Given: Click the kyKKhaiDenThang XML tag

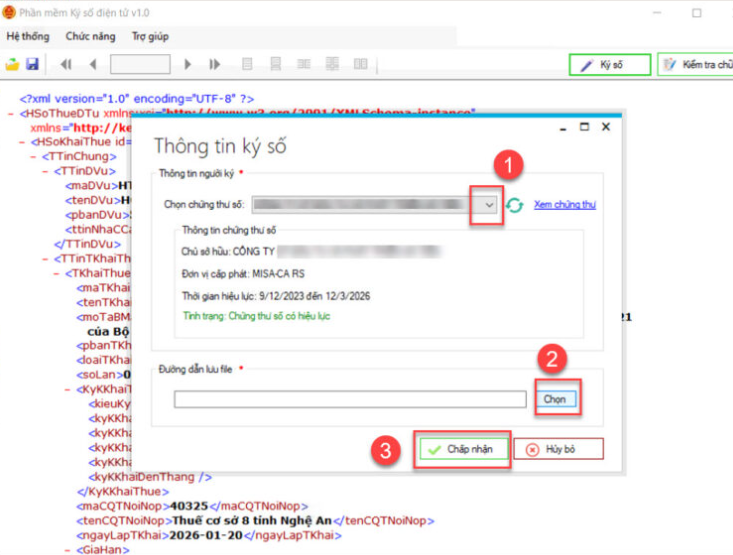Looking at the screenshot, I should tap(150, 477).
